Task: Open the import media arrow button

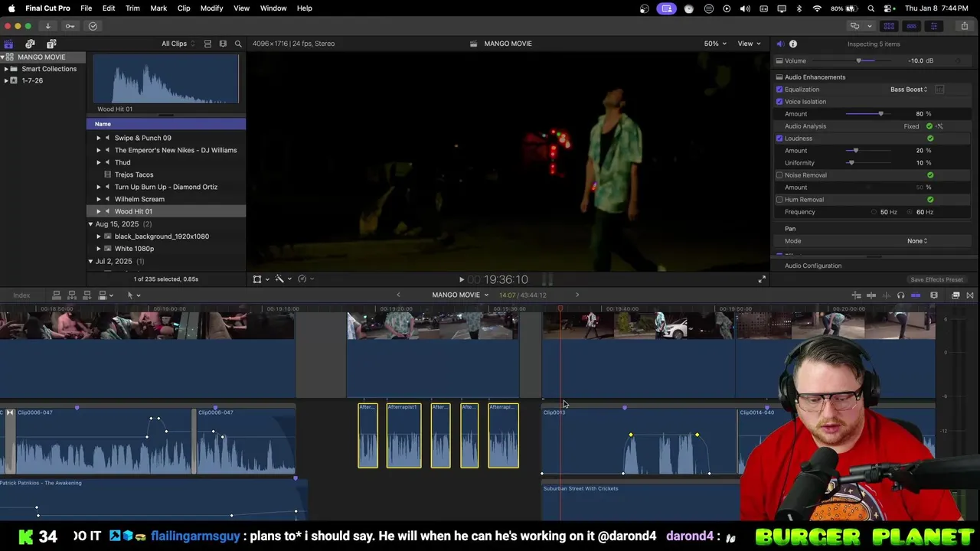Action: 47,26
